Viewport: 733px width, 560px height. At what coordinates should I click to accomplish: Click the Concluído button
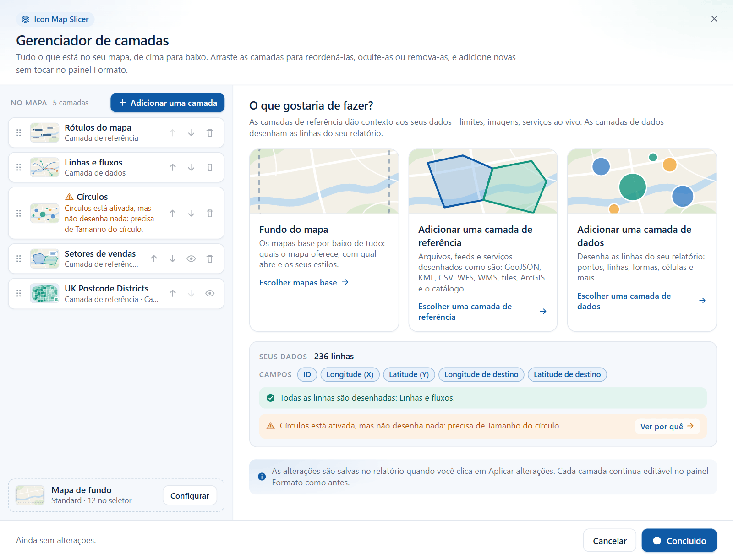(679, 541)
